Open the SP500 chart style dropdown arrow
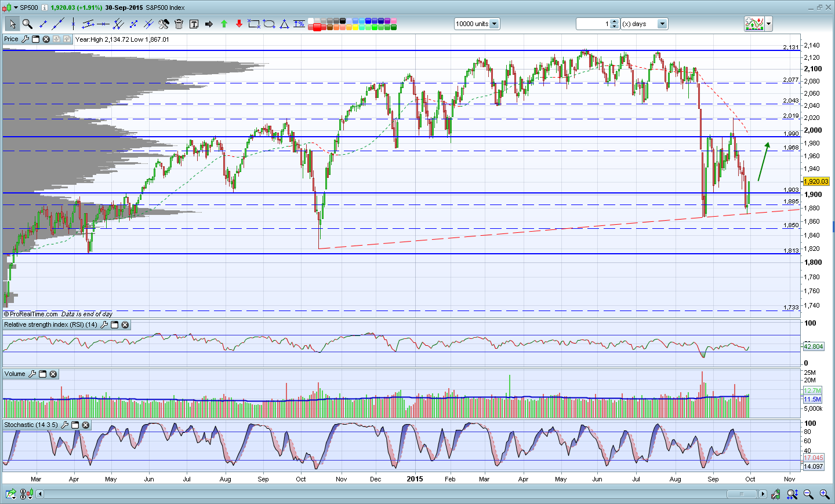This screenshot has width=835, height=504. tap(16, 8)
